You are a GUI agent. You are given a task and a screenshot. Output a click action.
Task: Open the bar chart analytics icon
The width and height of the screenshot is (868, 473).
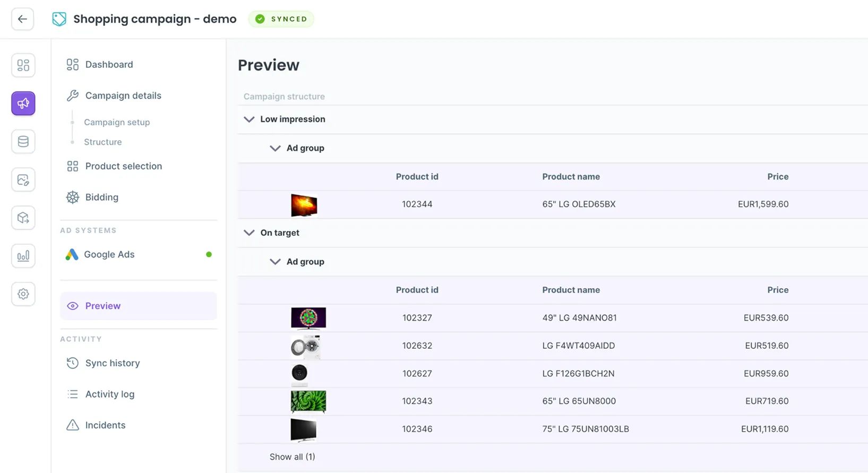coord(23,256)
